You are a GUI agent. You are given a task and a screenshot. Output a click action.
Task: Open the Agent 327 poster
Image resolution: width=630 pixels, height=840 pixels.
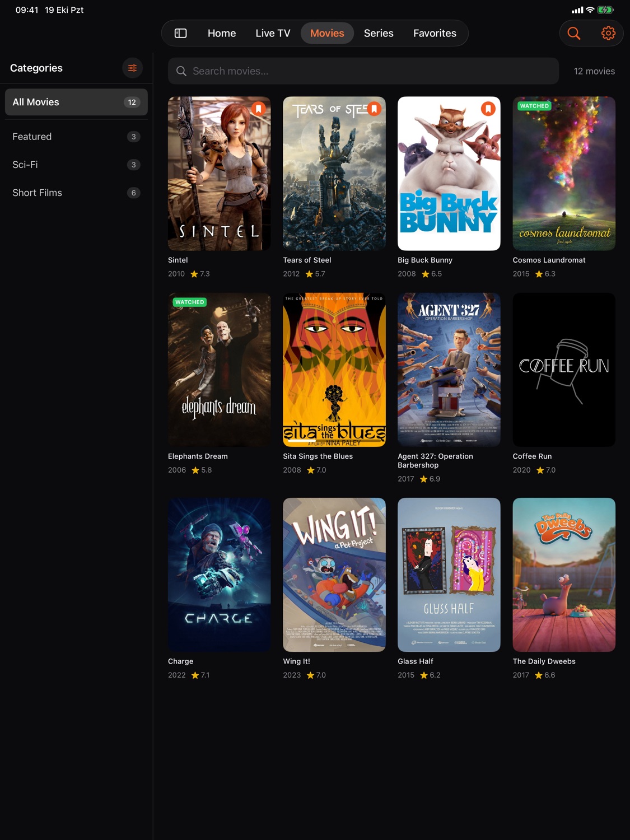point(449,370)
